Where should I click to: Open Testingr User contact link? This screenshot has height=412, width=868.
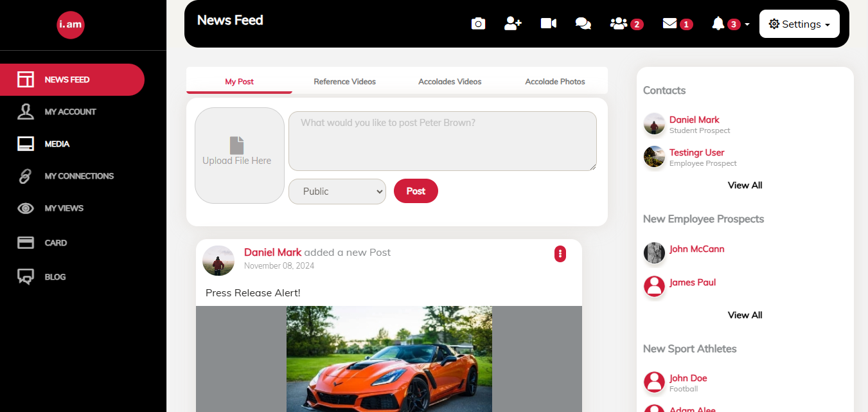pos(696,152)
